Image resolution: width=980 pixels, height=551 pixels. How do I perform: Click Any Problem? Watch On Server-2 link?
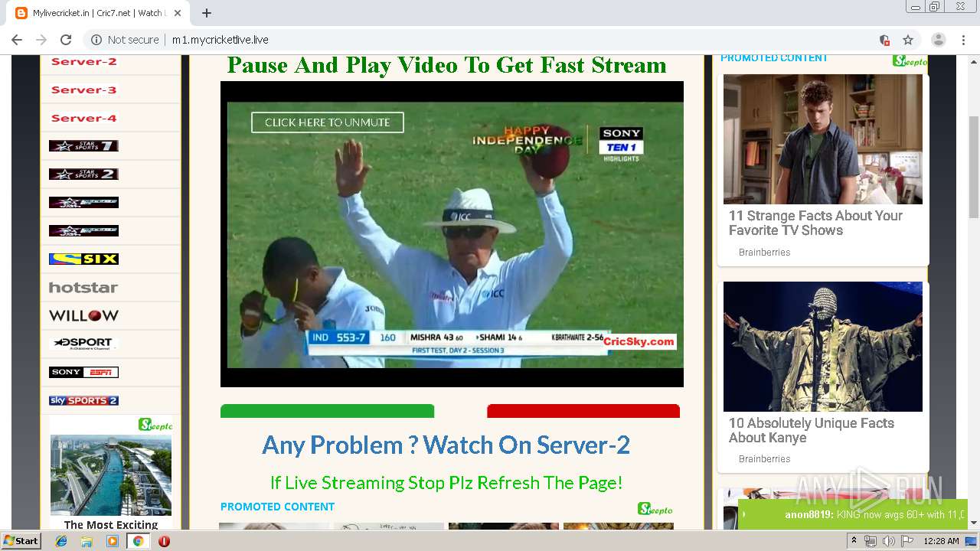click(446, 445)
